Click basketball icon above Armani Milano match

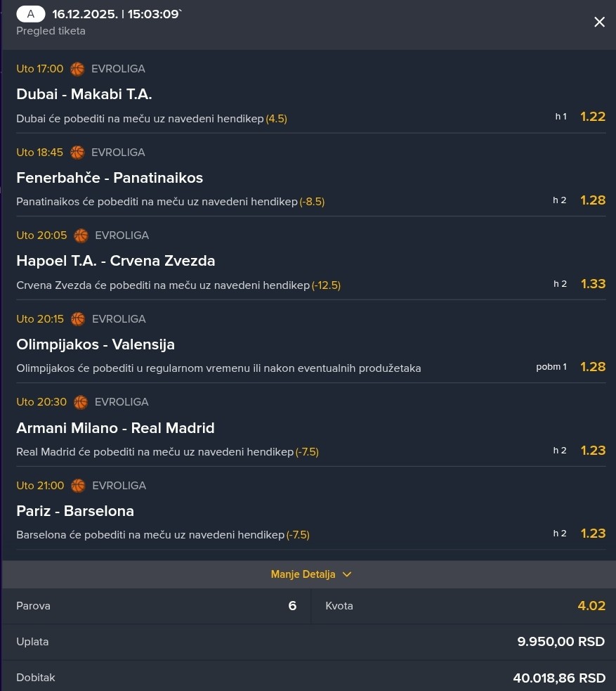(81, 402)
